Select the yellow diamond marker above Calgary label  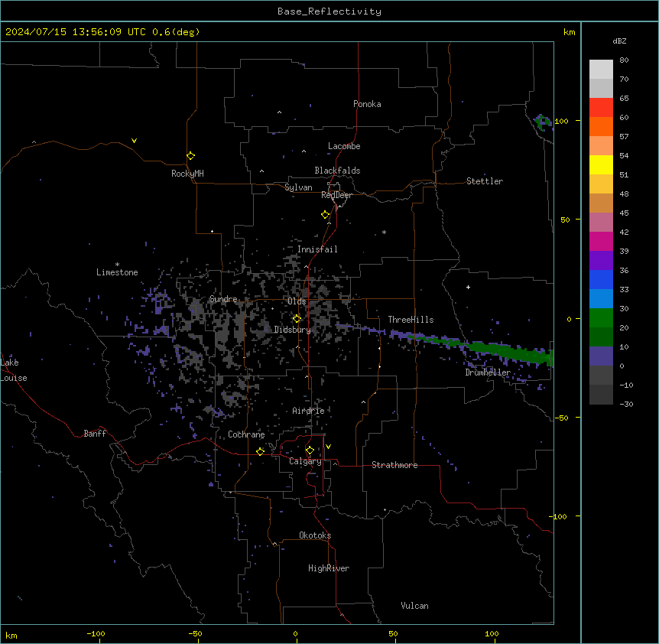tap(310, 450)
